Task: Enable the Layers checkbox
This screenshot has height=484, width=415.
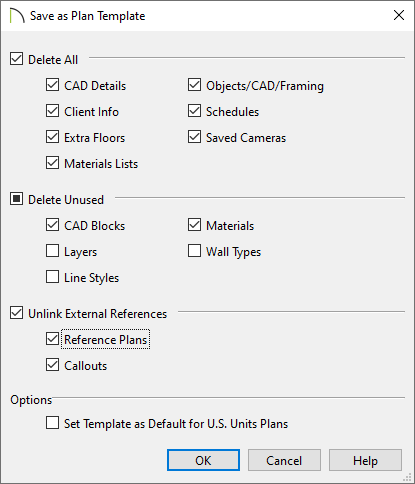Action: click(53, 251)
